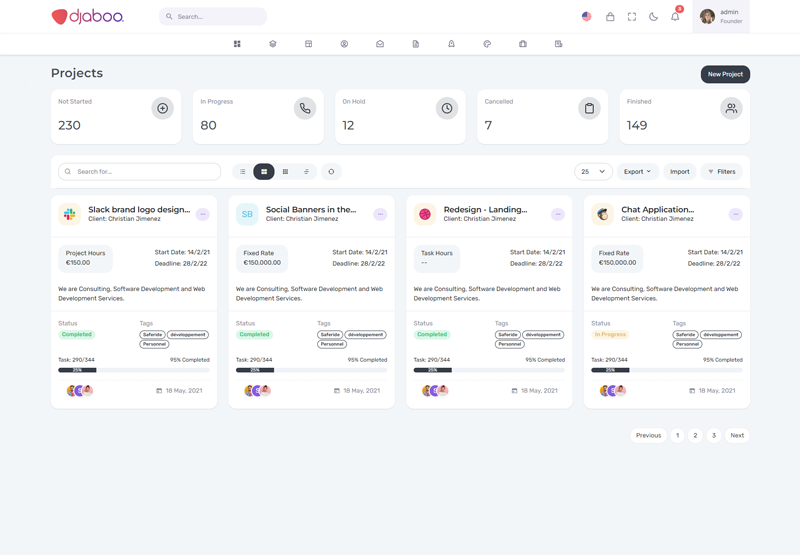Click the top Search... field
The image size is (800, 555).
(213, 17)
